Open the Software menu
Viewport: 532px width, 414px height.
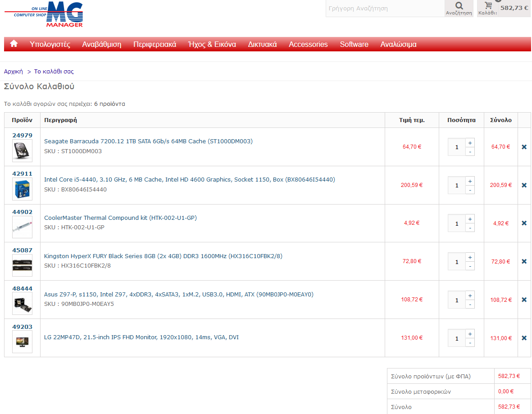pos(354,45)
